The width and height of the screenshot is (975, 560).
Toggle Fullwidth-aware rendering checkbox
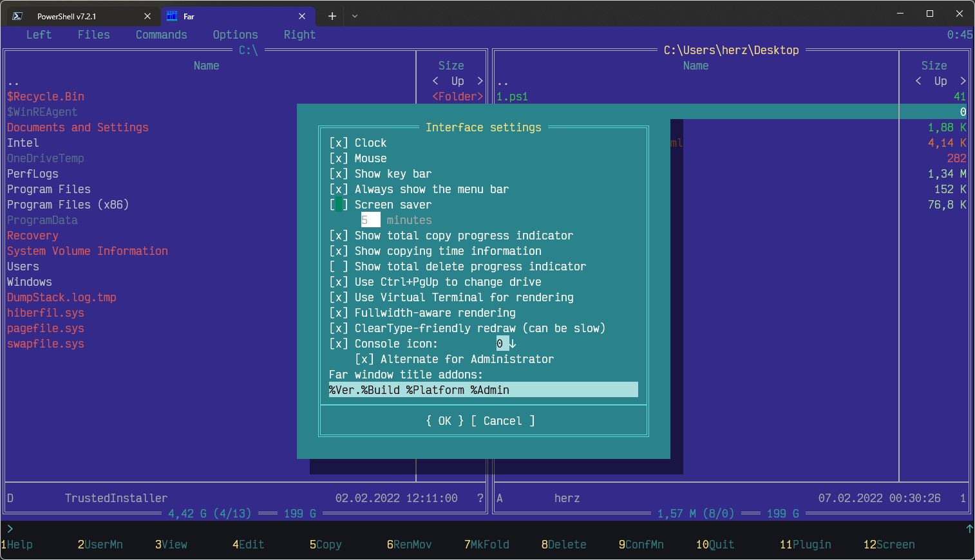coord(339,313)
